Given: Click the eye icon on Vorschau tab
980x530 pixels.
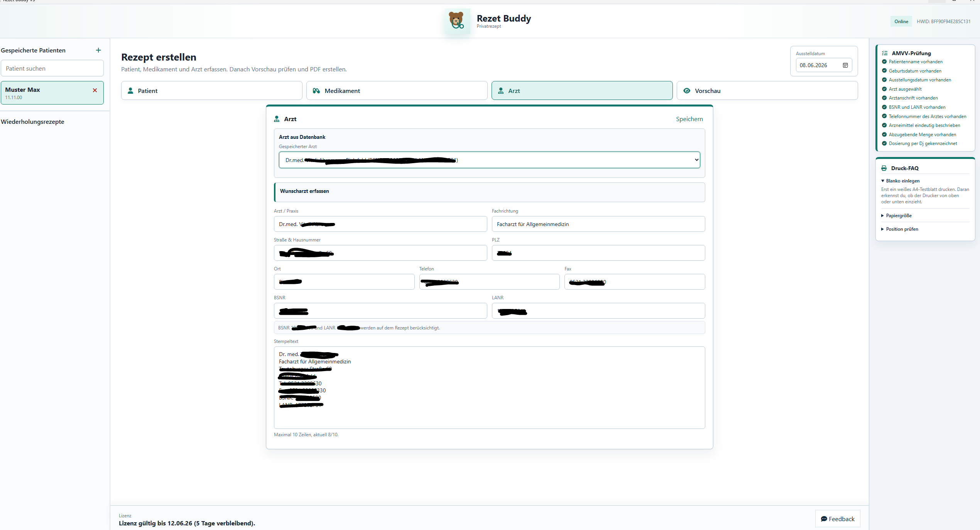Looking at the screenshot, I should point(687,91).
